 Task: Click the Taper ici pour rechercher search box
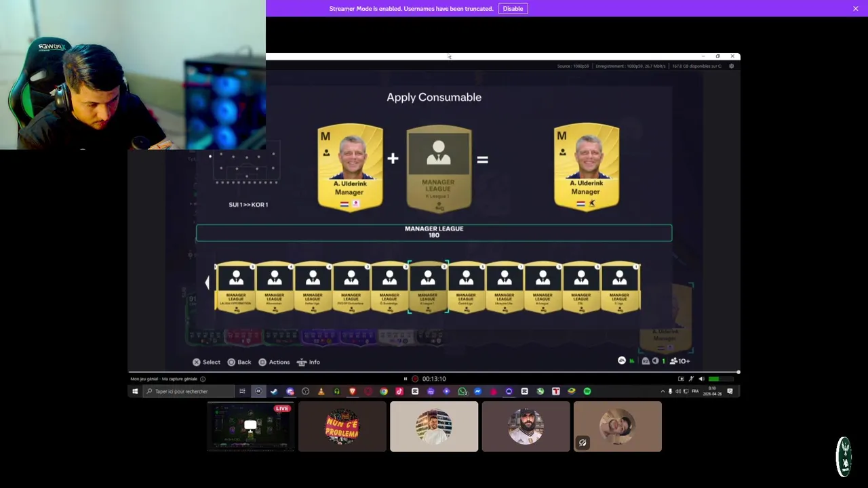click(187, 391)
